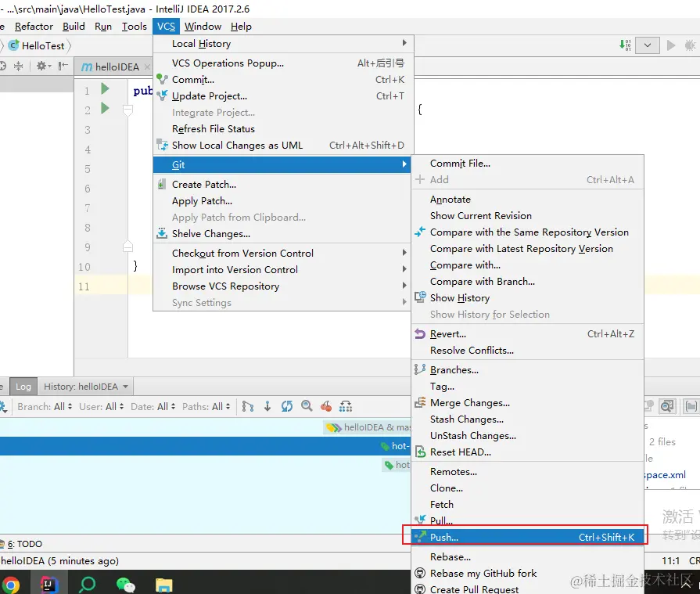Image resolution: width=700 pixels, height=594 pixels.
Task: Click the helloIDEA & master branch label
Action: [368, 427]
